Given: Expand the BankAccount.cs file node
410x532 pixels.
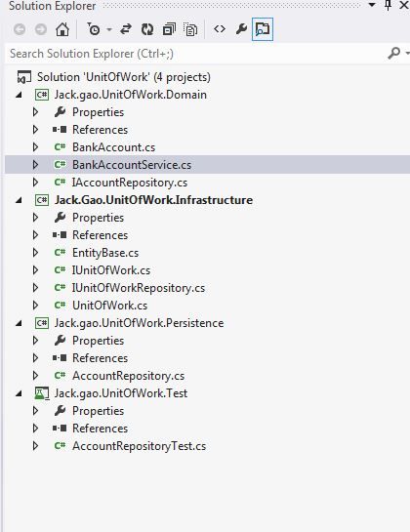Looking at the screenshot, I should click(x=35, y=147).
